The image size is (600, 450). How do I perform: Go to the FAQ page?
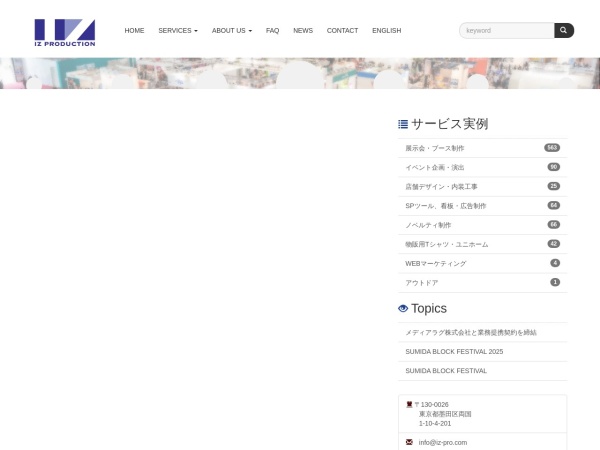click(272, 31)
